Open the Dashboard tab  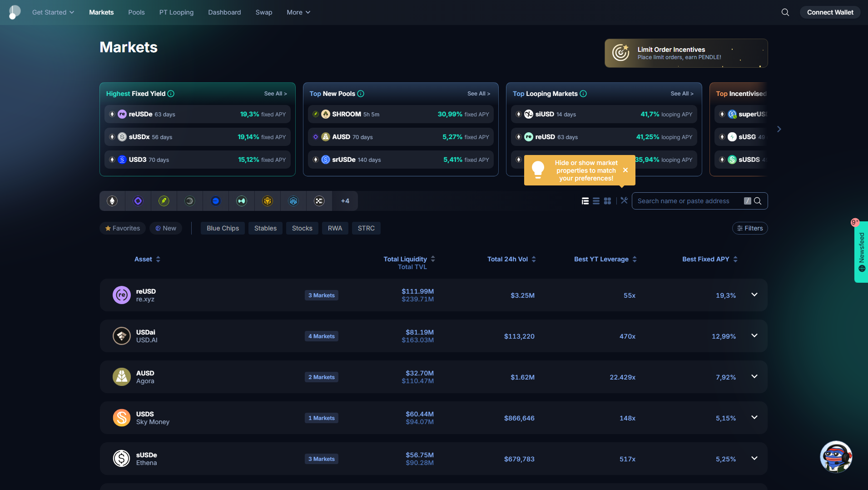click(x=224, y=12)
